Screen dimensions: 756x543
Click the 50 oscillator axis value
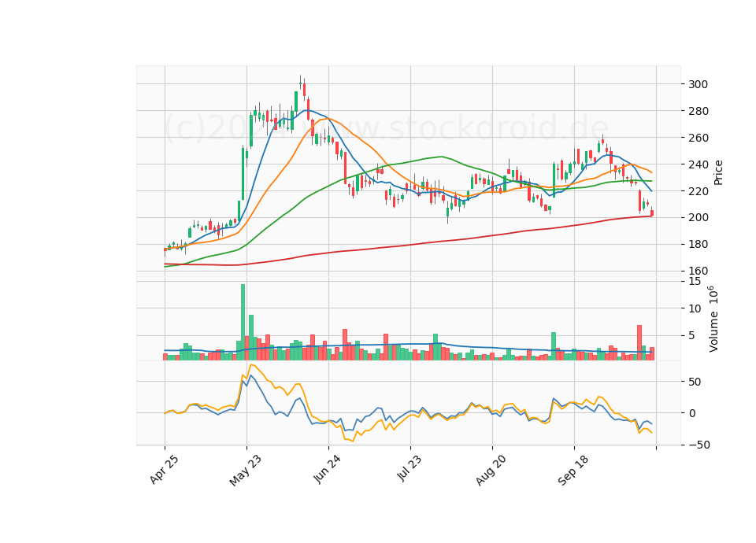[695, 382]
